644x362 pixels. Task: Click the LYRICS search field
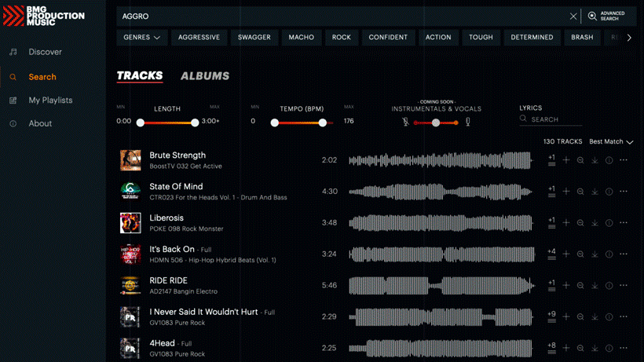(x=551, y=119)
